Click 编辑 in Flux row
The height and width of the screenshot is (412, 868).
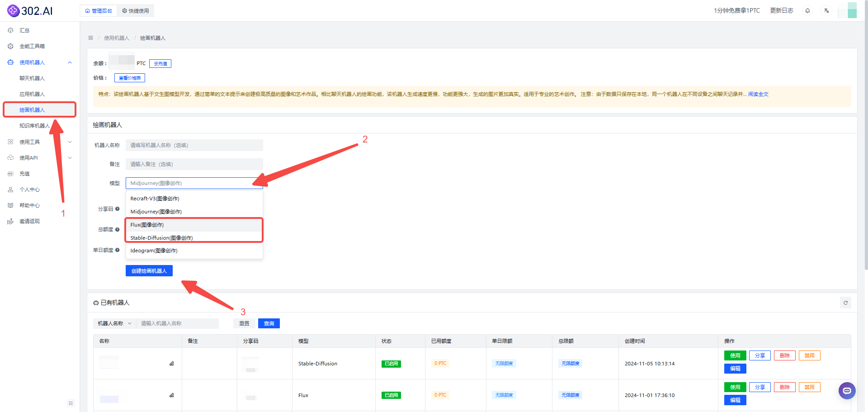point(735,400)
